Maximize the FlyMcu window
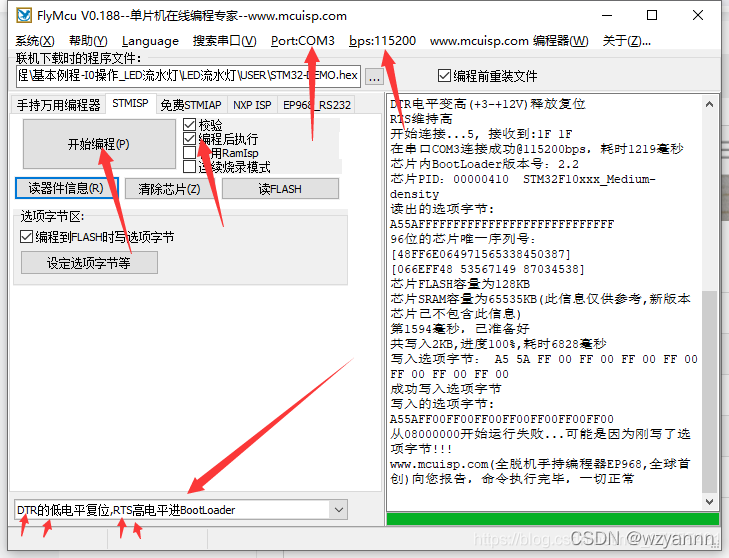The height and width of the screenshot is (558, 729). (652, 15)
